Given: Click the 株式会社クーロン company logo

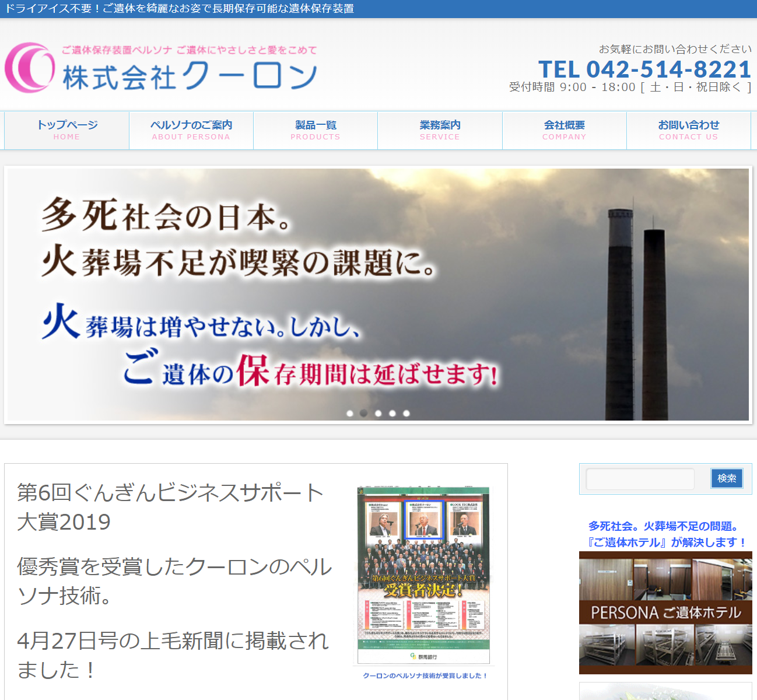Looking at the screenshot, I should point(162,68).
